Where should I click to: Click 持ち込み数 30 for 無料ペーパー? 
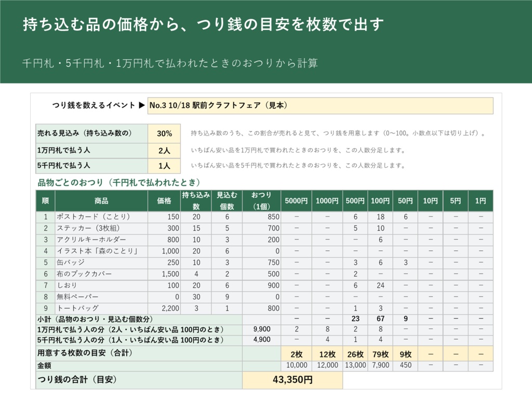[196, 297]
